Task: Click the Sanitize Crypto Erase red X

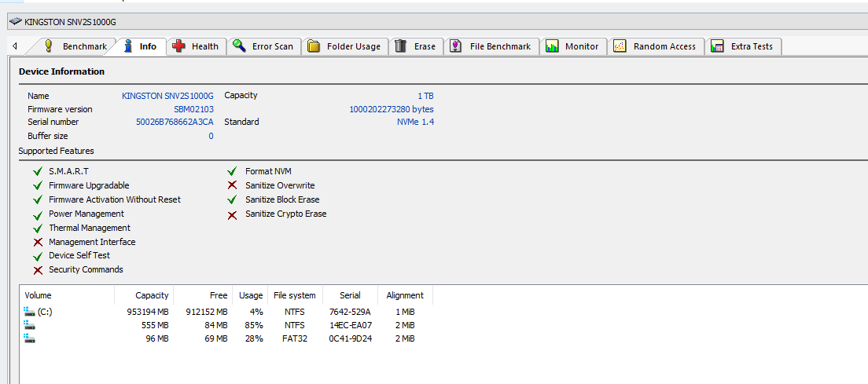Action: click(233, 214)
